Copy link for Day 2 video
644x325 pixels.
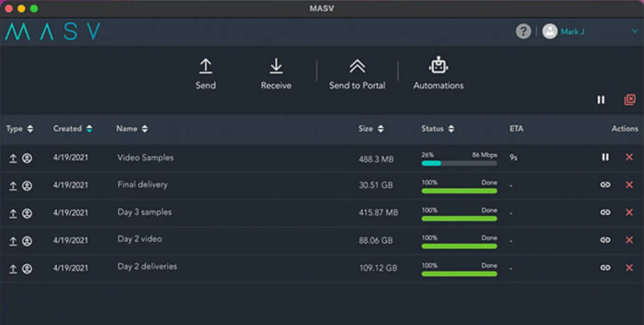click(x=605, y=240)
